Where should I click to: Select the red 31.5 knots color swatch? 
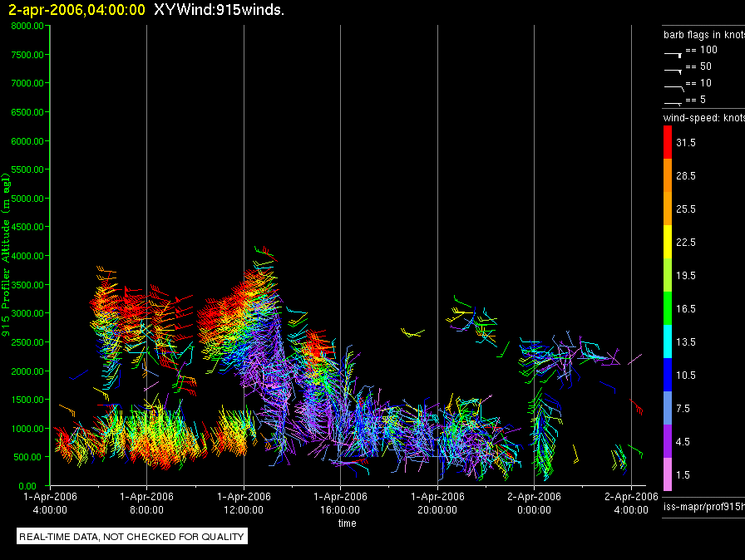click(668, 142)
